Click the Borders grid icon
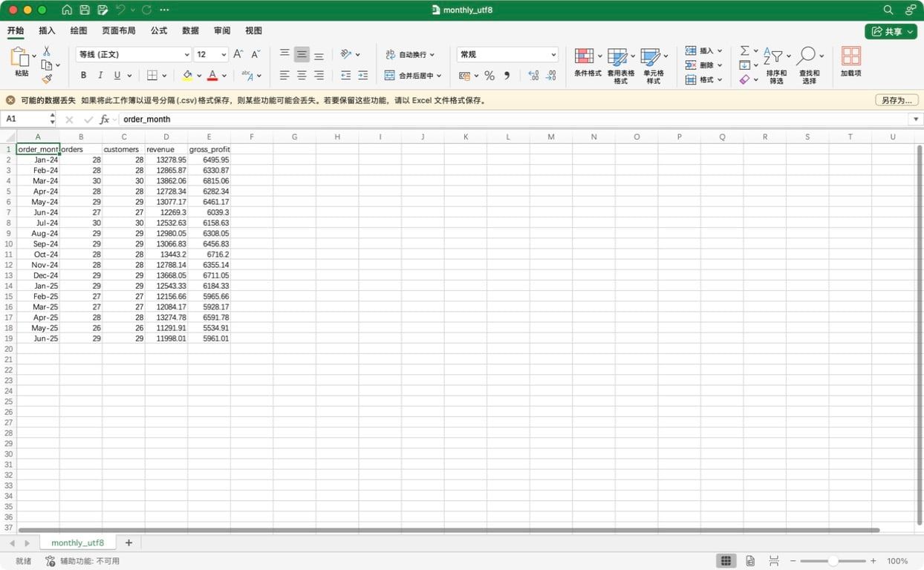This screenshot has height=570, width=924. (x=152, y=75)
